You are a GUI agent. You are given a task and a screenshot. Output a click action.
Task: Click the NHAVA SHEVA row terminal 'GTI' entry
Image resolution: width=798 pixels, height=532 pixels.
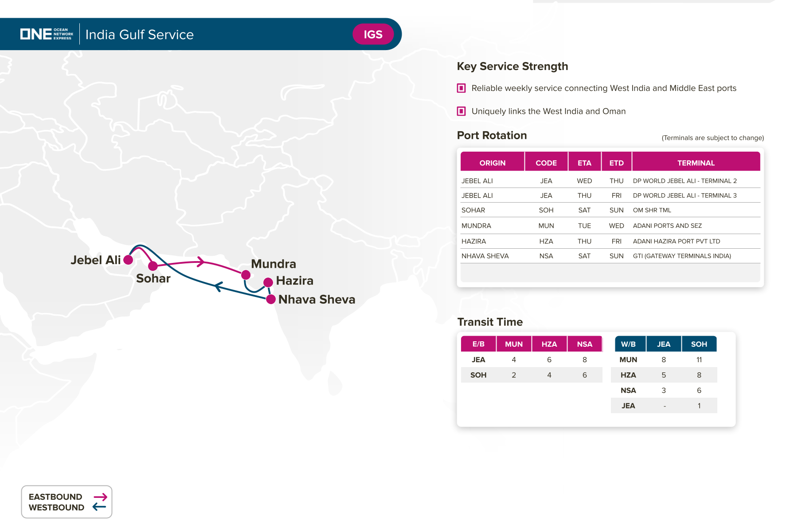tap(681, 256)
